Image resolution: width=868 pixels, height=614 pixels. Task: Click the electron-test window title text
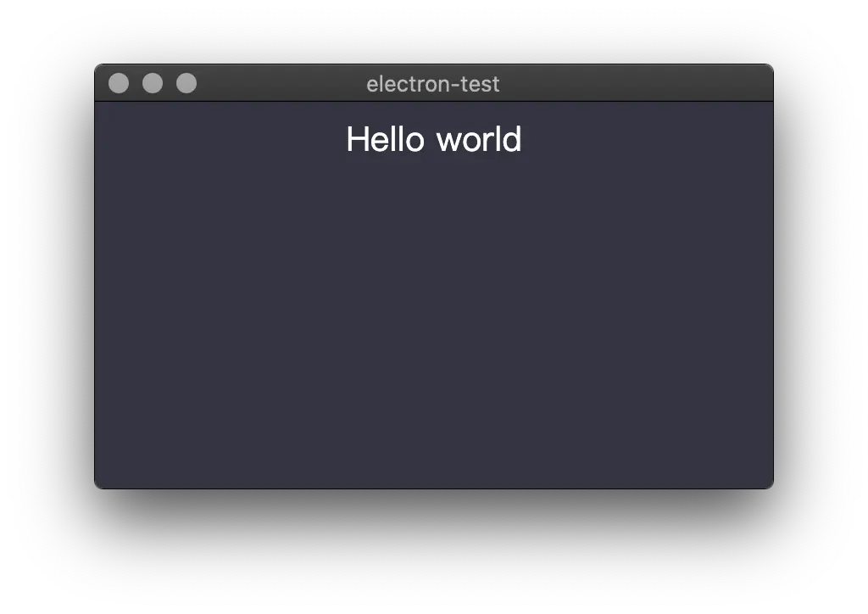point(433,84)
